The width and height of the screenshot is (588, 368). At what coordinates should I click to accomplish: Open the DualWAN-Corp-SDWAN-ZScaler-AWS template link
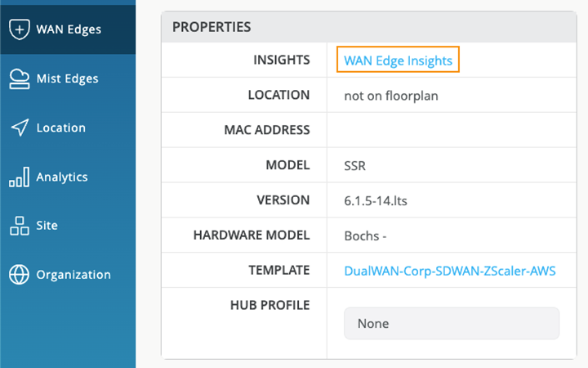point(450,271)
